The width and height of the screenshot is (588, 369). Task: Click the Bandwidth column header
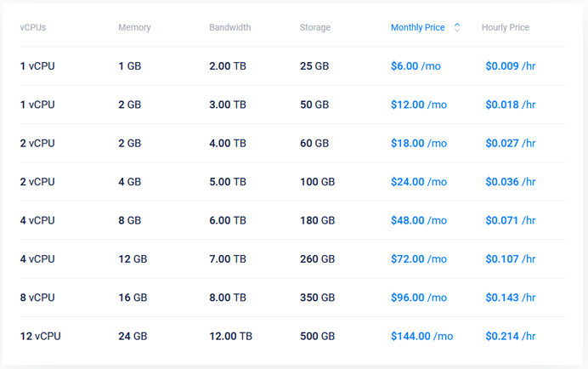coord(230,27)
